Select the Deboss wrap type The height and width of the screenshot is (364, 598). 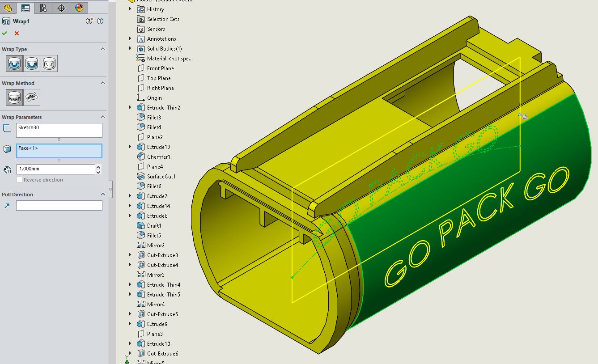(32, 64)
